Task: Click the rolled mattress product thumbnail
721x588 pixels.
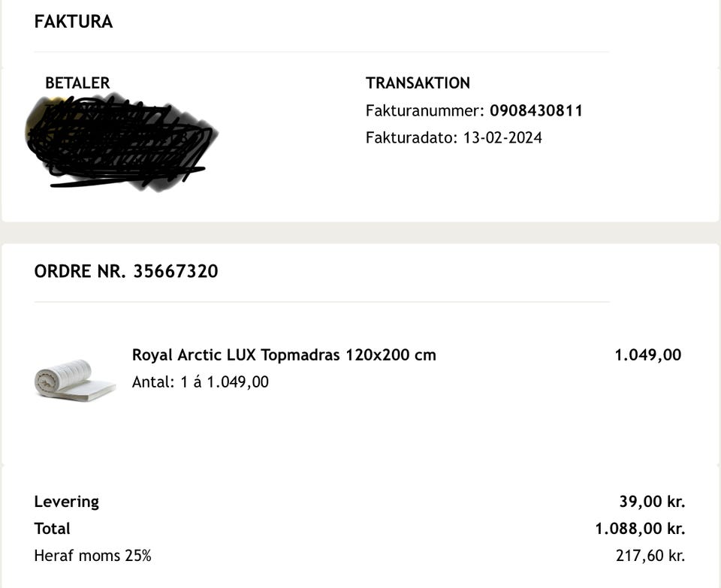Action: 74,380
